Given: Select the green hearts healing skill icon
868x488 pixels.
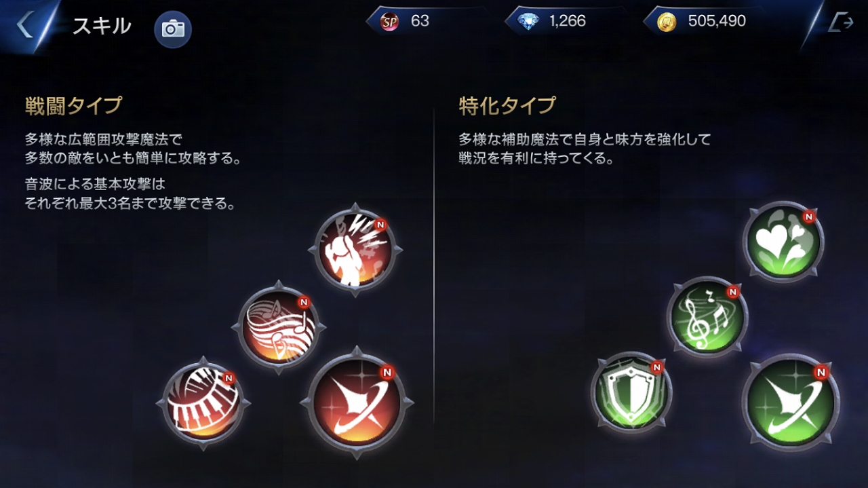Looking at the screenshot, I should [x=783, y=241].
